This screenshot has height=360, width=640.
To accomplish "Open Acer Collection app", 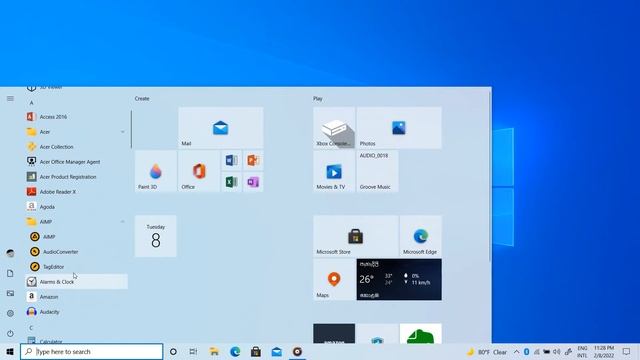I will click(x=76, y=147).
